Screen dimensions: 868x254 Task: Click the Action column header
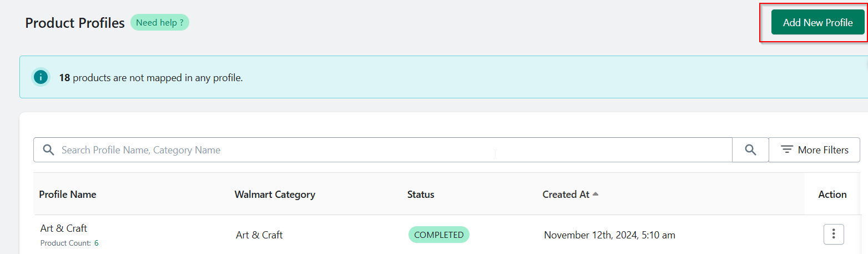(832, 195)
